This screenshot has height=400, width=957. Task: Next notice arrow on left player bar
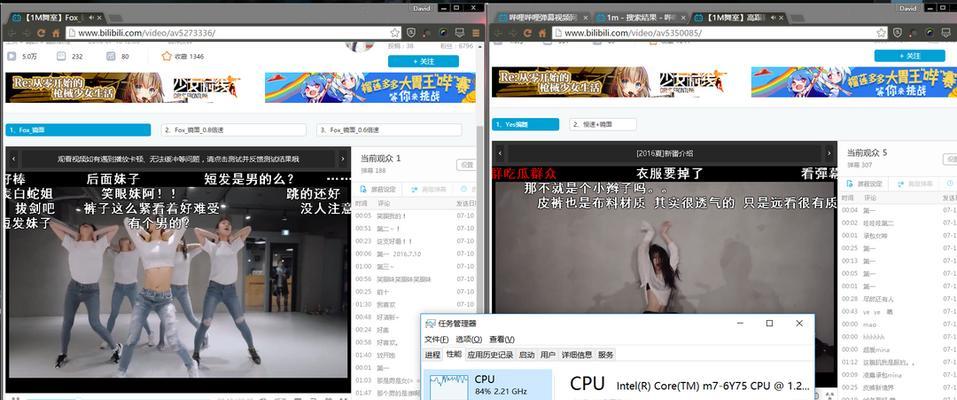tap(343, 159)
